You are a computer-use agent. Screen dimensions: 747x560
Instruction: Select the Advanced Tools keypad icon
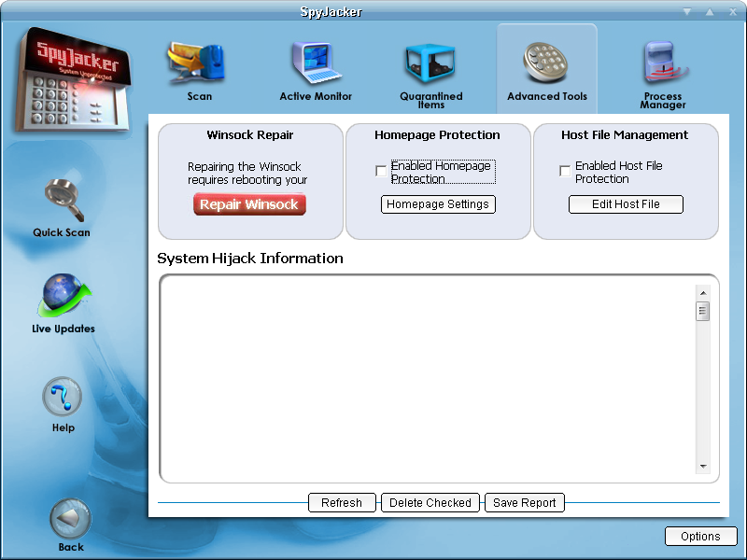point(545,63)
